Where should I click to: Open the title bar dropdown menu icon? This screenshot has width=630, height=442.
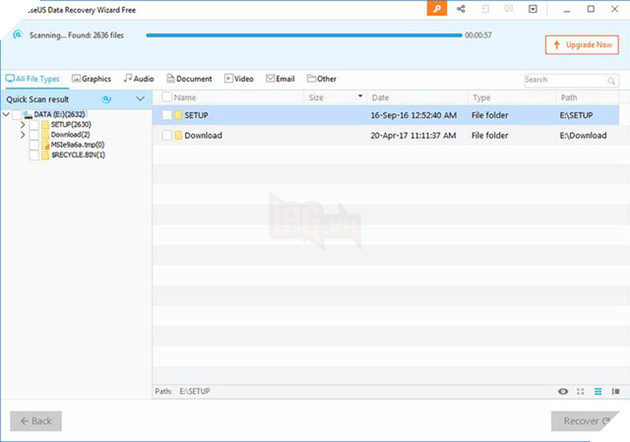point(533,9)
